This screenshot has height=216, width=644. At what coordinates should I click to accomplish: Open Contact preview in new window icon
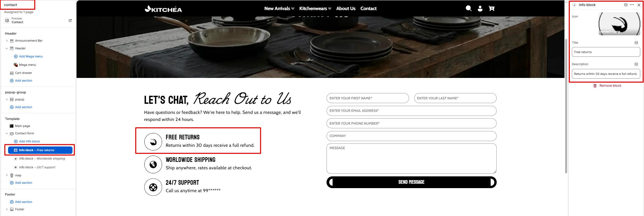(x=70, y=20)
